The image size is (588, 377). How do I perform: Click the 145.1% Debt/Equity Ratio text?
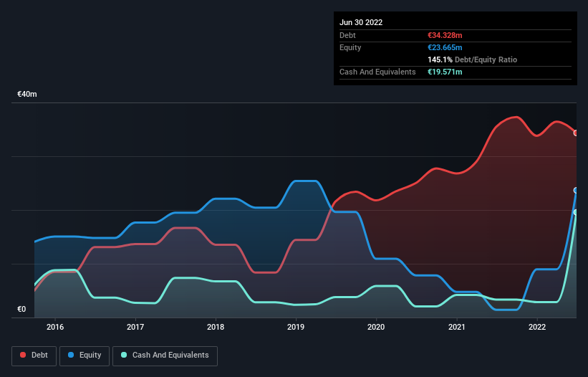pos(472,59)
